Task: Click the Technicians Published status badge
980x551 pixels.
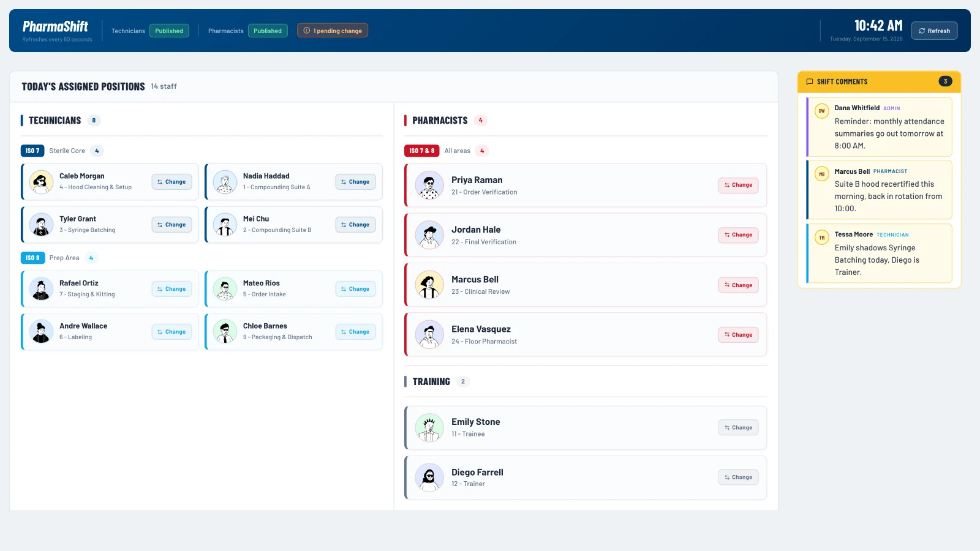Action: (x=169, y=31)
